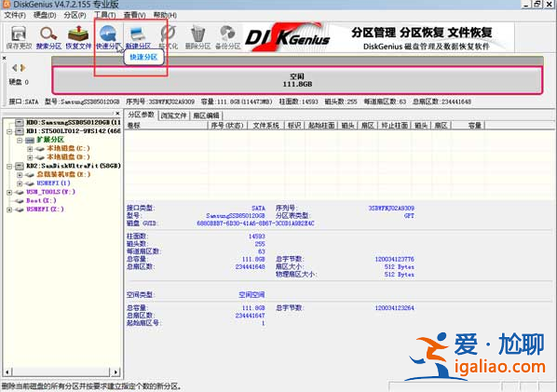
Task: Click the tree panel scrollbar right arrow
Action: [115, 372]
